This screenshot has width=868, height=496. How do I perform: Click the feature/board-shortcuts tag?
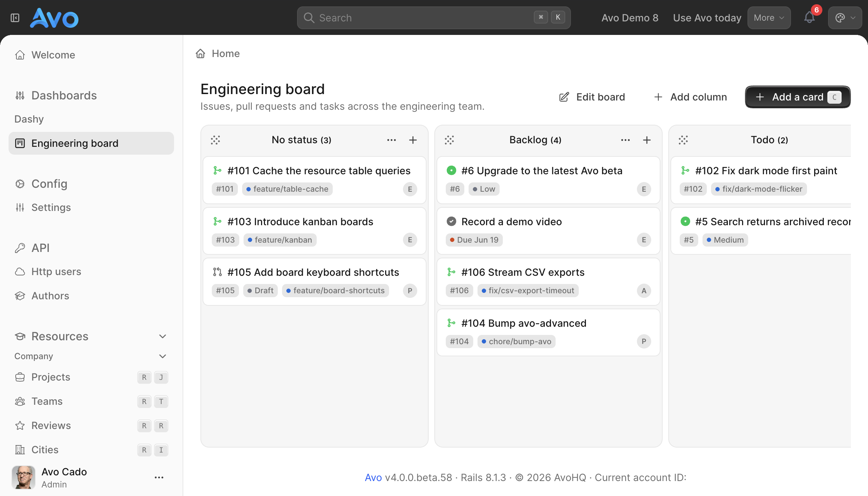tap(336, 291)
